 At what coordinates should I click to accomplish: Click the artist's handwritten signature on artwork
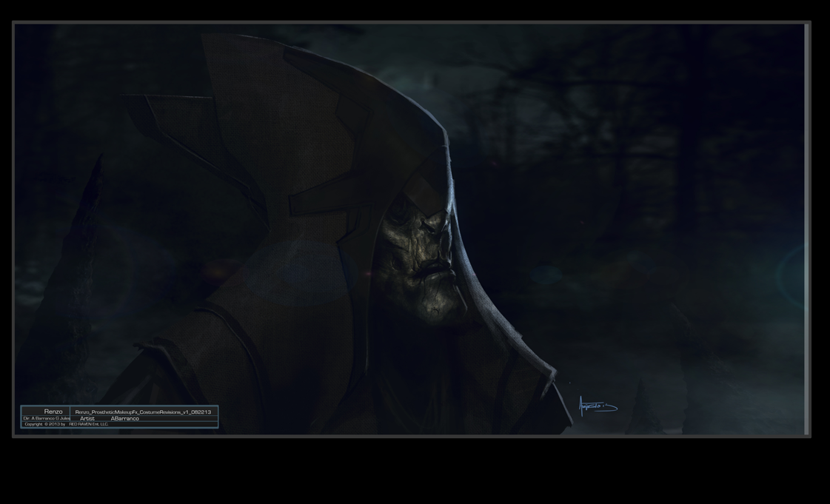[598, 406]
